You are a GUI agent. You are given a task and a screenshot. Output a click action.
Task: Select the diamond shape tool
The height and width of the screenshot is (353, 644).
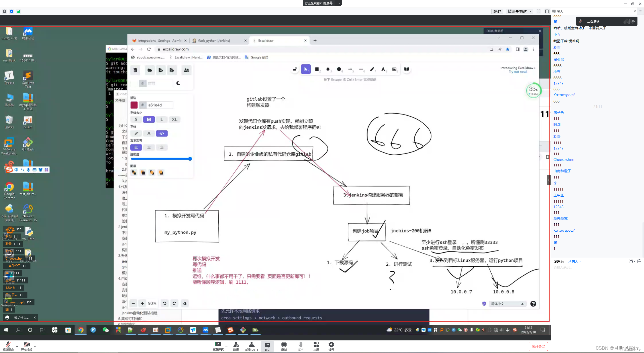328,69
